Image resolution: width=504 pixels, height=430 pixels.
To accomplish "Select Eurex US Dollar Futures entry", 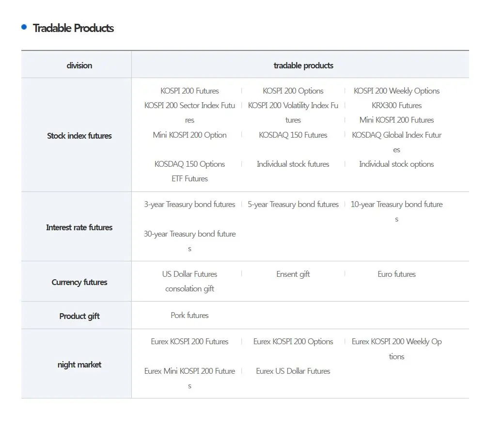I will click(x=293, y=371).
